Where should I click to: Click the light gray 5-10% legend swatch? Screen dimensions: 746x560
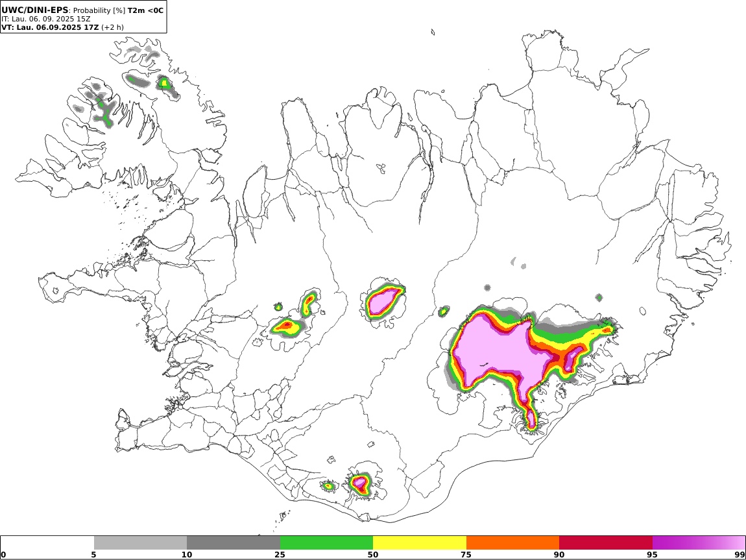tap(140, 542)
